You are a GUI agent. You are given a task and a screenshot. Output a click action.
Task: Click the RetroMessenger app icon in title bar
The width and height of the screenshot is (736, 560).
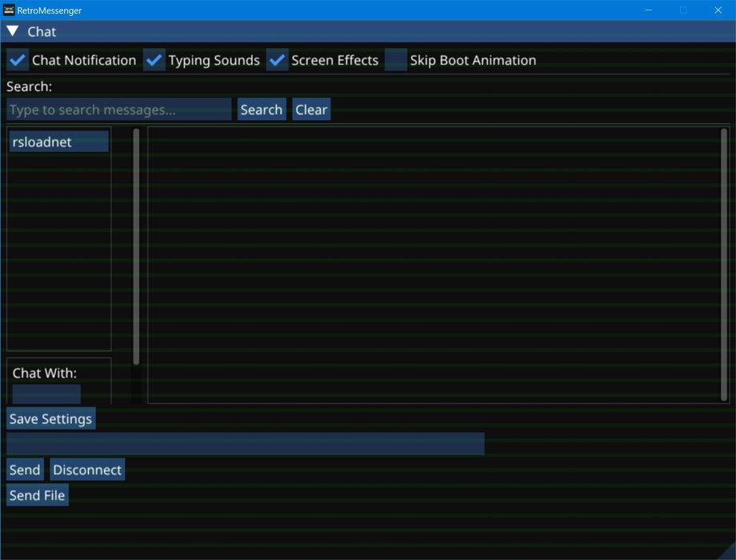pos(10,10)
